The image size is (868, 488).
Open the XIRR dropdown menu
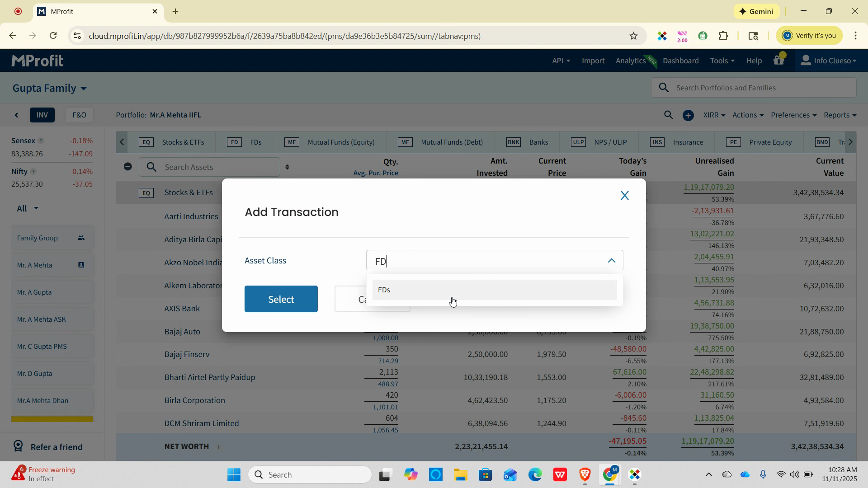[714, 115]
